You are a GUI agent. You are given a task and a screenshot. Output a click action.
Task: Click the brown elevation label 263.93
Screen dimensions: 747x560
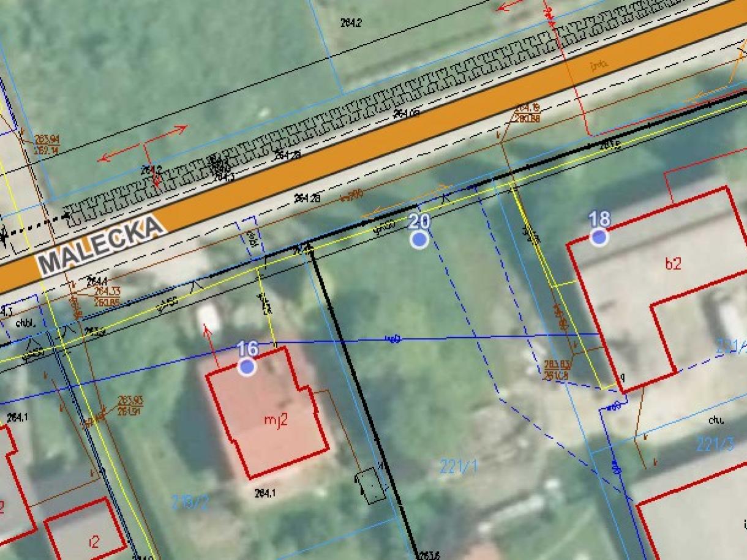(x=129, y=400)
